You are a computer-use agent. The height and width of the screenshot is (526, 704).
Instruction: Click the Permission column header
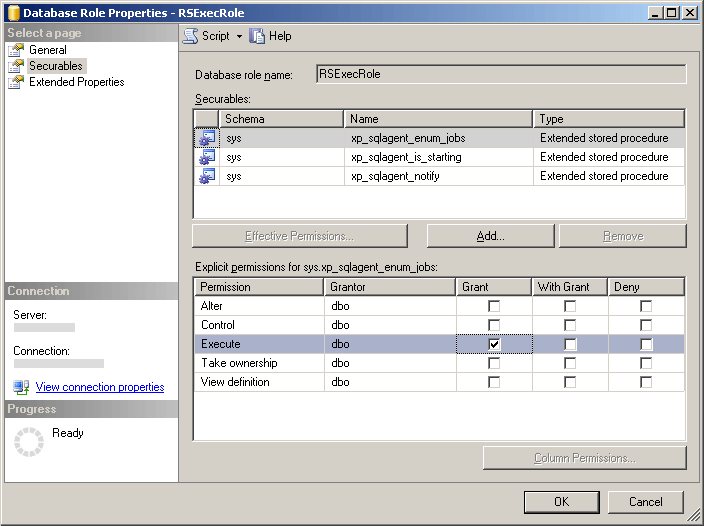pyautogui.click(x=259, y=287)
